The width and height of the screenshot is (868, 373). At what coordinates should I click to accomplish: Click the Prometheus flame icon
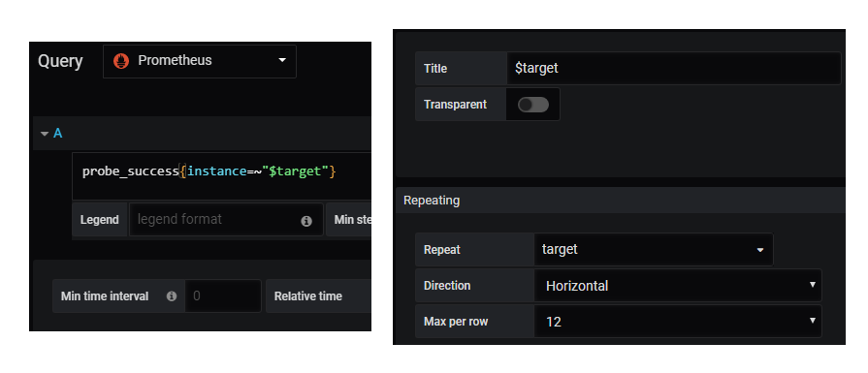point(120,61)
